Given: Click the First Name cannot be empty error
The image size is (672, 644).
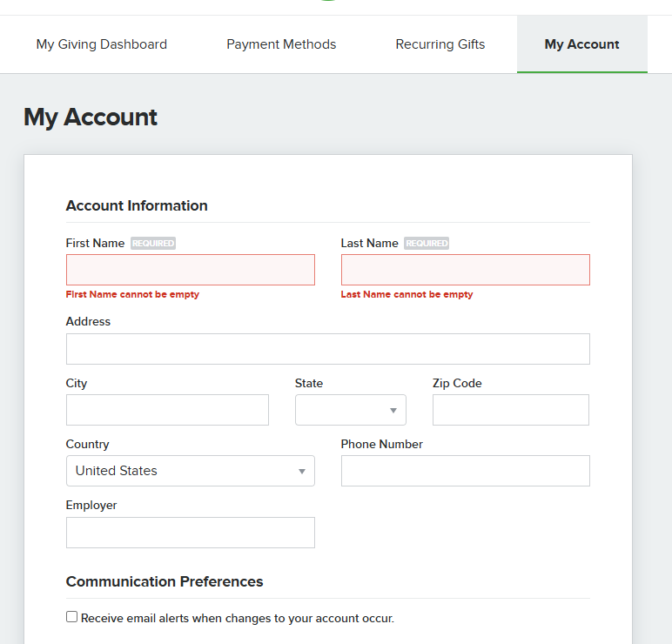Looking at the screenshot, I should 132,294.
